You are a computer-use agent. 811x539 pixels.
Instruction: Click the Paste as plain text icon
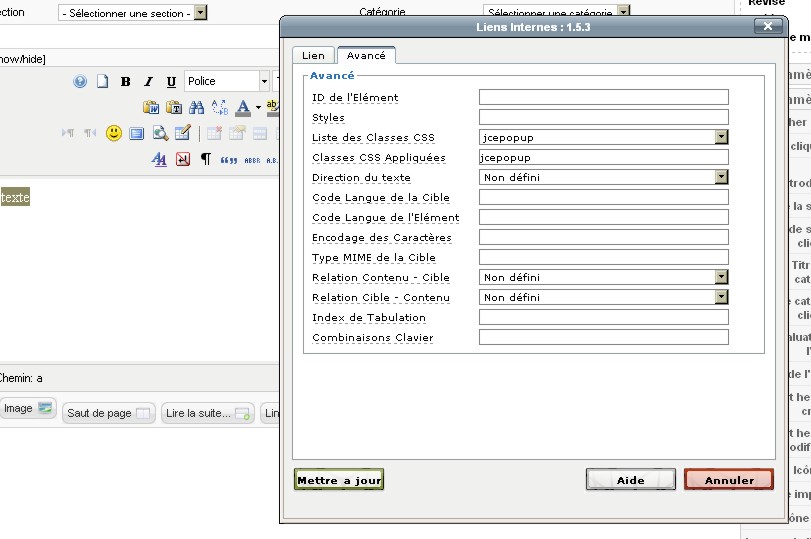(x=174, y=107)
